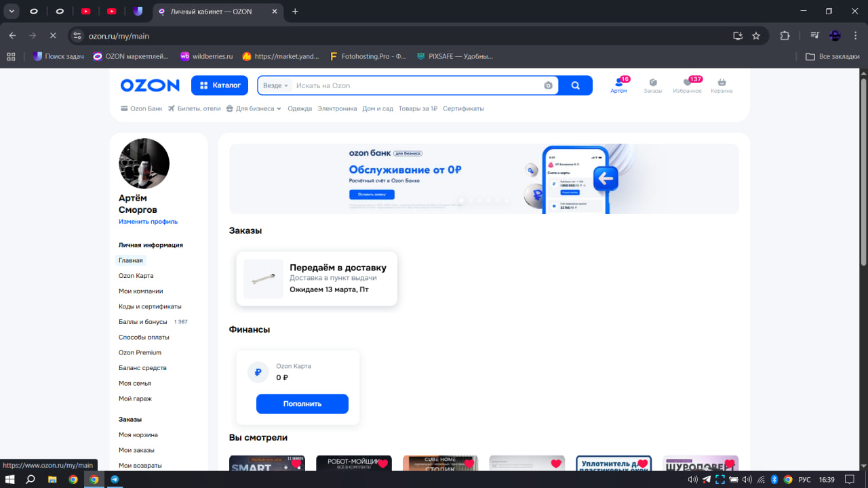Open File Explorer from the taskbar
The image size is (868, 488).
click(x=52, y=479)
